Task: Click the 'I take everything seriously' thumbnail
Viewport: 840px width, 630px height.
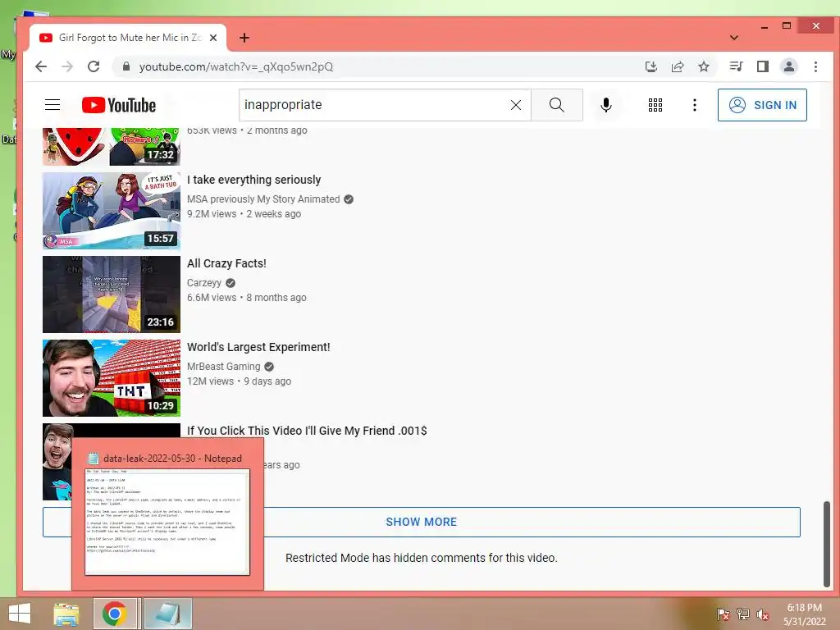Action: tap(112, 211)
